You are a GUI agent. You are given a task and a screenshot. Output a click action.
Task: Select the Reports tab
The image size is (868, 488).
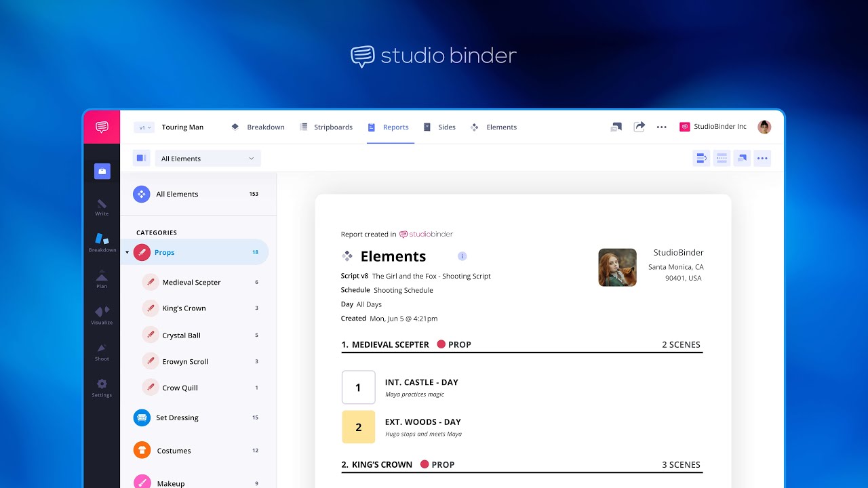pyautogui.click(x=389, y=127)
